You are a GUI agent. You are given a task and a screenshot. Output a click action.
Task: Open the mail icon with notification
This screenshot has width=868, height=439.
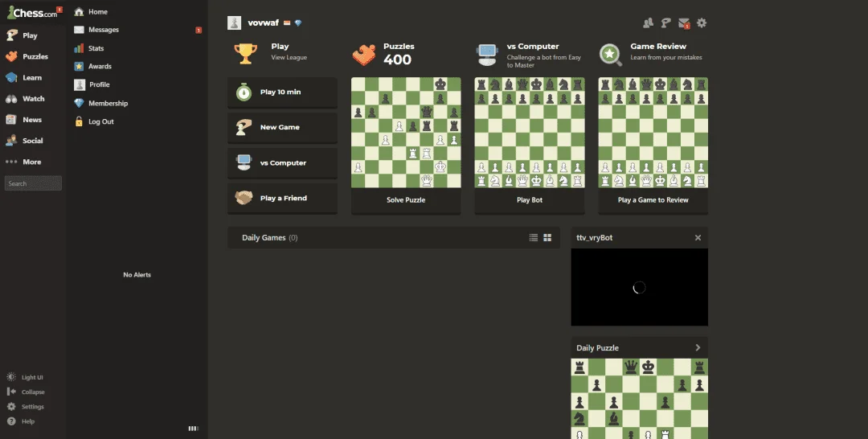[684, 23]
